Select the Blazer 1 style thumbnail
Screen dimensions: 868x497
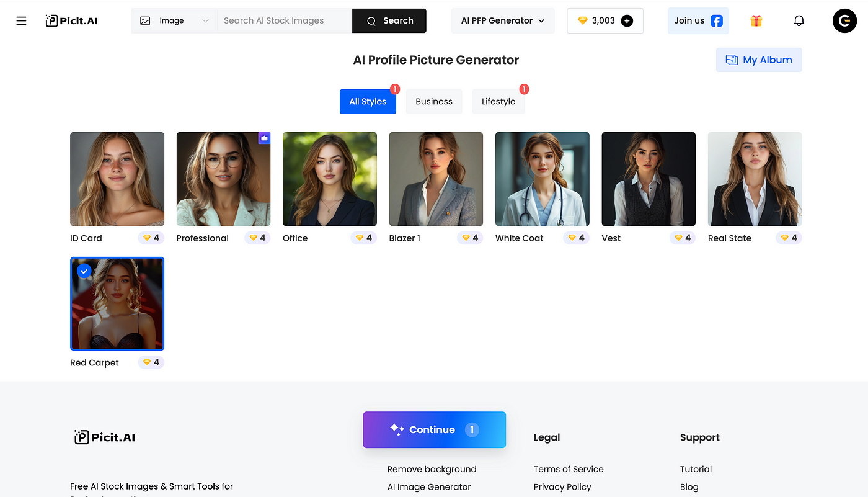[x=436, y=179]
